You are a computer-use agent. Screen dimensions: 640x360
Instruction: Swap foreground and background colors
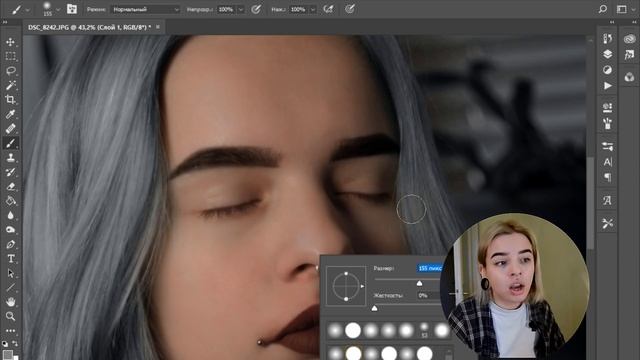(x=15, y=343)
